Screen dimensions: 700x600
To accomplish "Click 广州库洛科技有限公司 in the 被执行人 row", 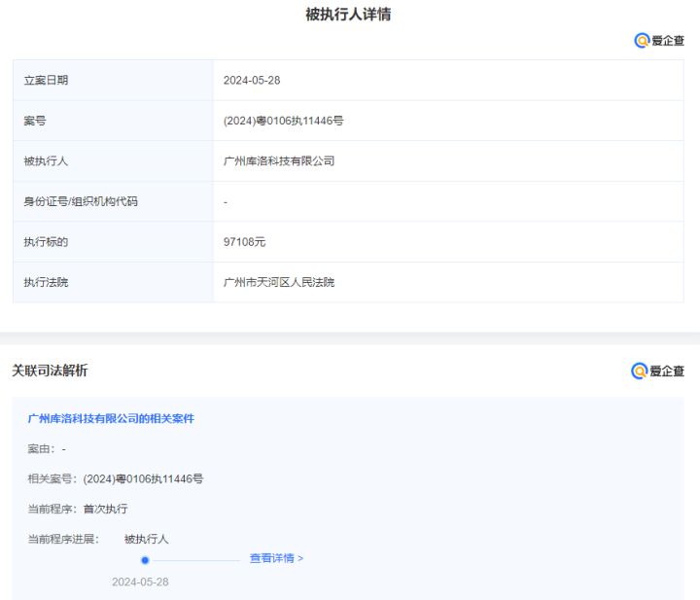I will tap(279, 161).
